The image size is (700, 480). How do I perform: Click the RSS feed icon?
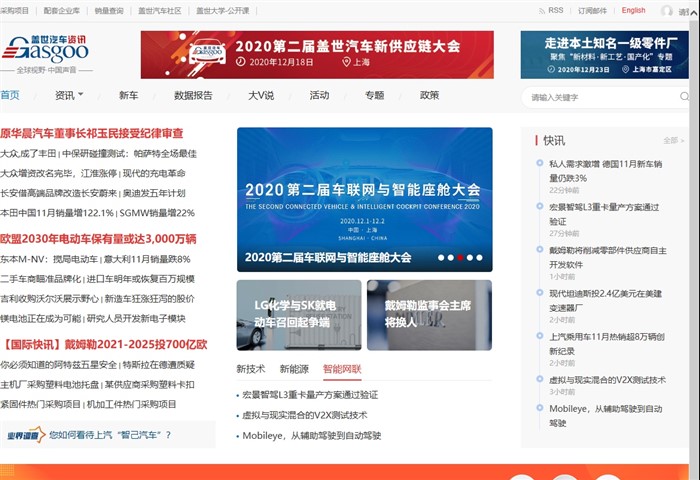pos(542,11)
